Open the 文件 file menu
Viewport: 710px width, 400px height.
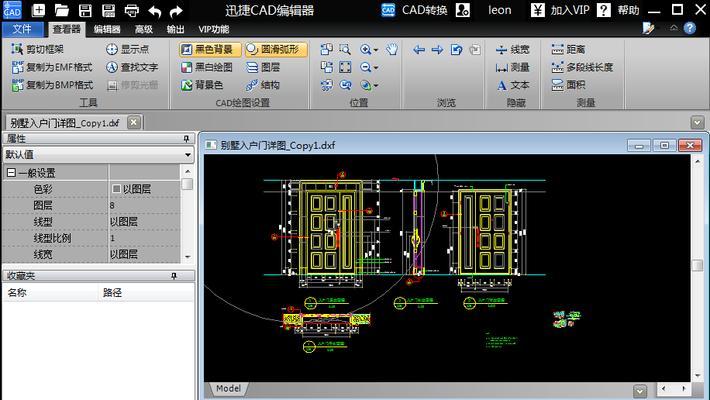click(x=22, y=29)
